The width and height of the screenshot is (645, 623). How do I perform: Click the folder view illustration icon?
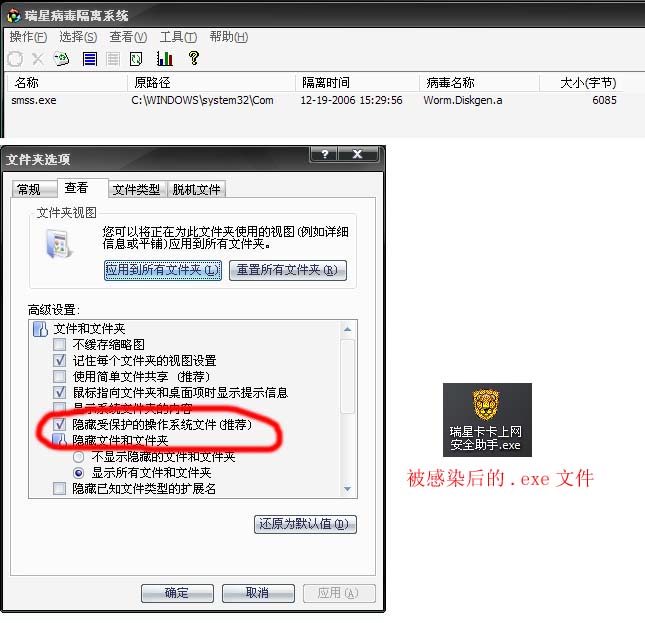click(x=59, y=244)
